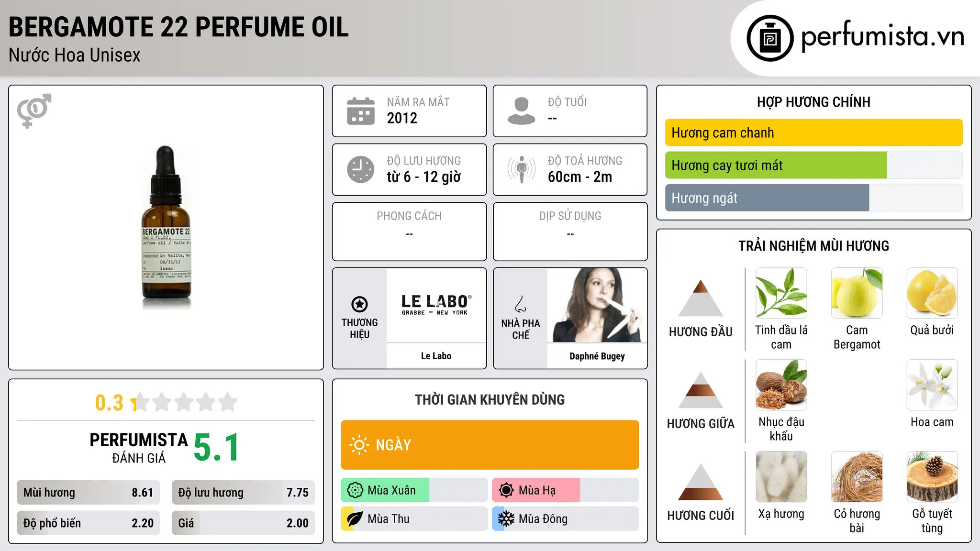Viewport: 980px width, 551px height.
Task: Click the sillage value 60cm - 2m
Action: (x=580, y=177)
